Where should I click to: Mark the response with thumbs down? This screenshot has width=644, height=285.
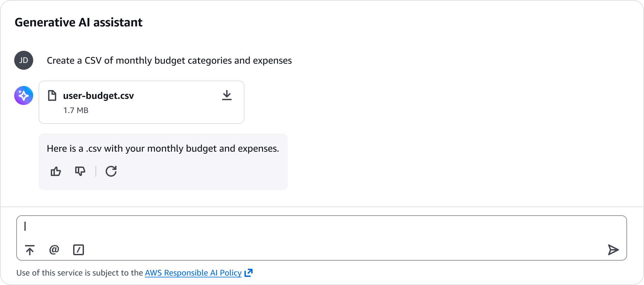80,171
